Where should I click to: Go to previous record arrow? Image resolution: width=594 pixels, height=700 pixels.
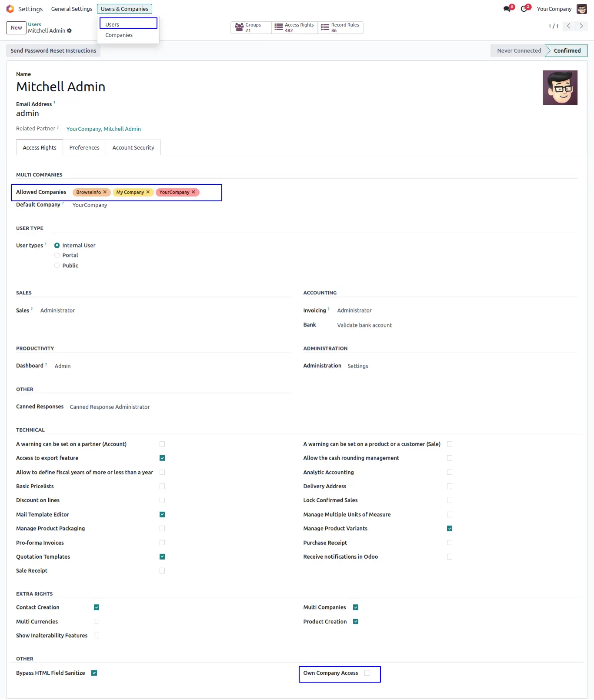(x=568, y=26)
